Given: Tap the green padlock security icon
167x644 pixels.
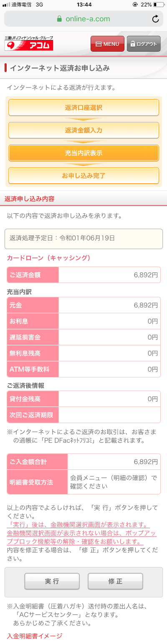Looking at the screenshot, I should [x=59, y=19].
